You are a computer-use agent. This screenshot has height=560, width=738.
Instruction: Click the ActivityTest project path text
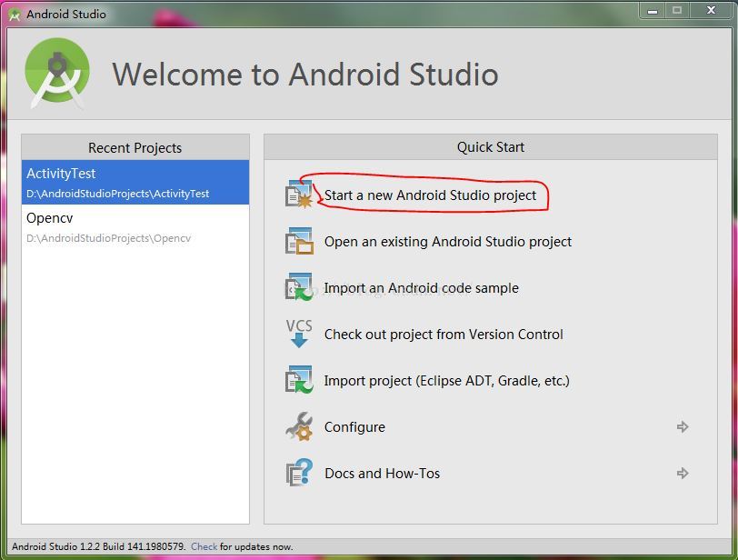[x=117, y=194]
